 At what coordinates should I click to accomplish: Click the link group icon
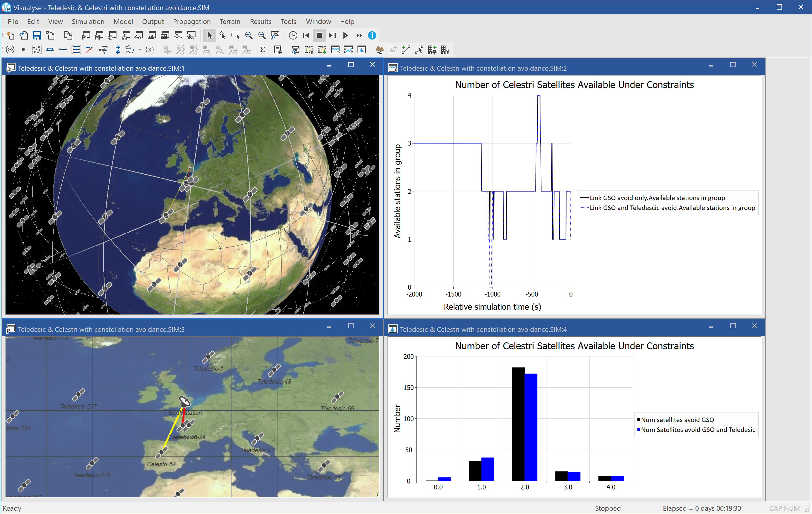click(x=76, y=50)
